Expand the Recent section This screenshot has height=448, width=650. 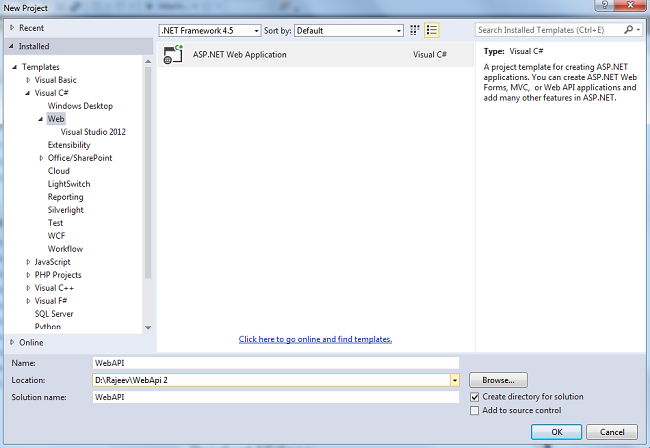12,28
